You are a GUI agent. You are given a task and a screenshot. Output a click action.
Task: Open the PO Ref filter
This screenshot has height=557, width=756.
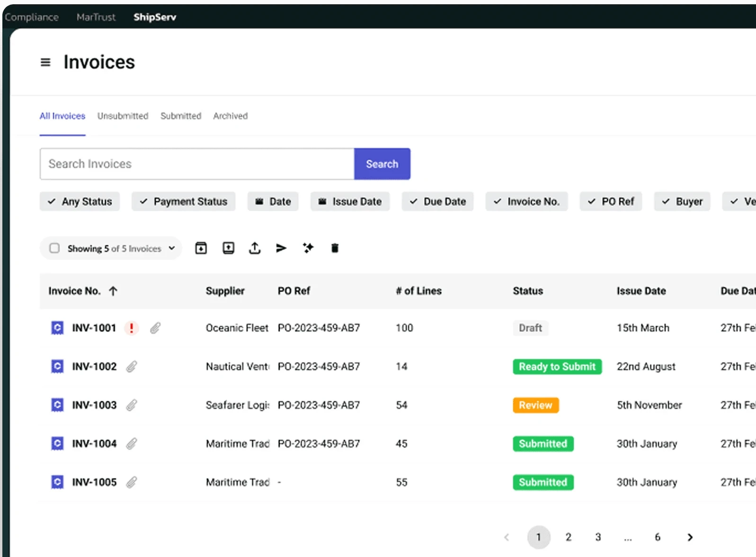point(611,202)
